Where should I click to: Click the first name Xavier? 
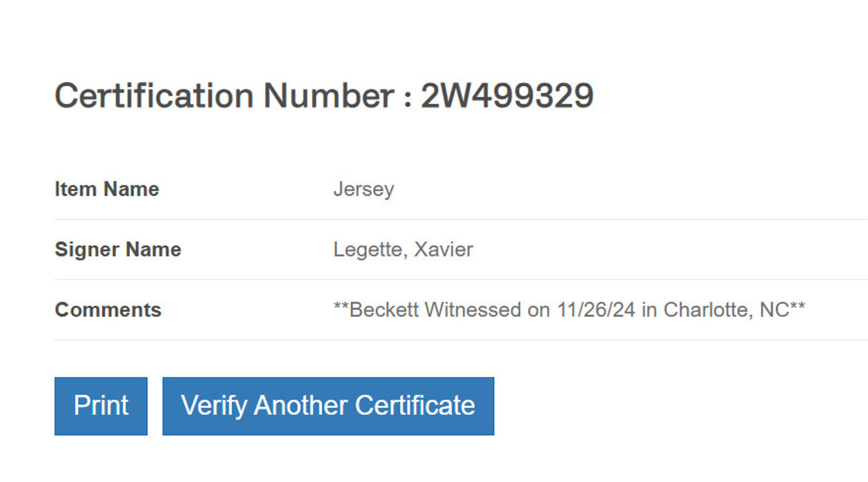pyautogui.click(x=444, y=249)
